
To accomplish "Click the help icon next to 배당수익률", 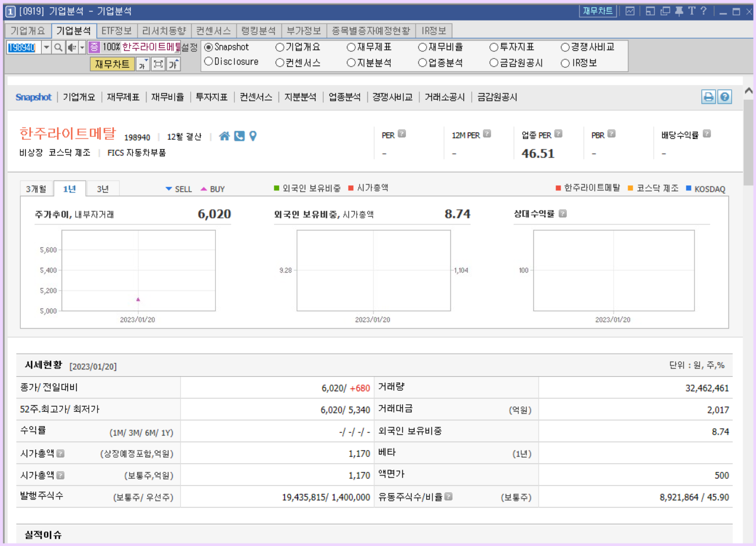I will [x=707, y=134].
